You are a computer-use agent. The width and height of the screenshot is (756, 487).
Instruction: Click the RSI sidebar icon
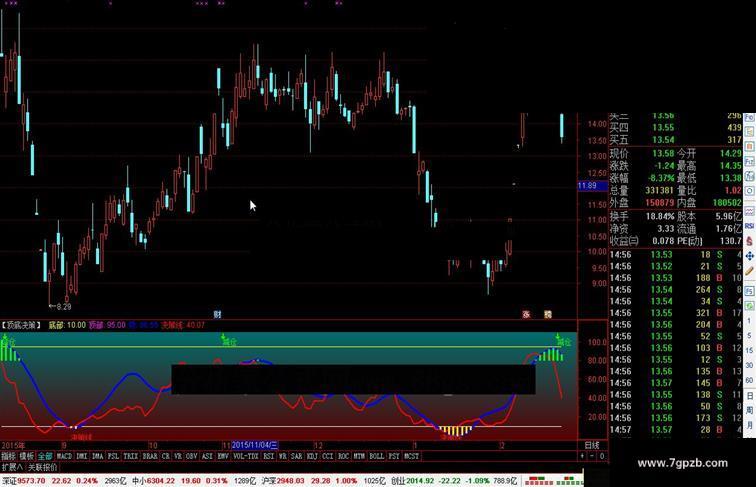pyautogui.click(x=749, y=225)
